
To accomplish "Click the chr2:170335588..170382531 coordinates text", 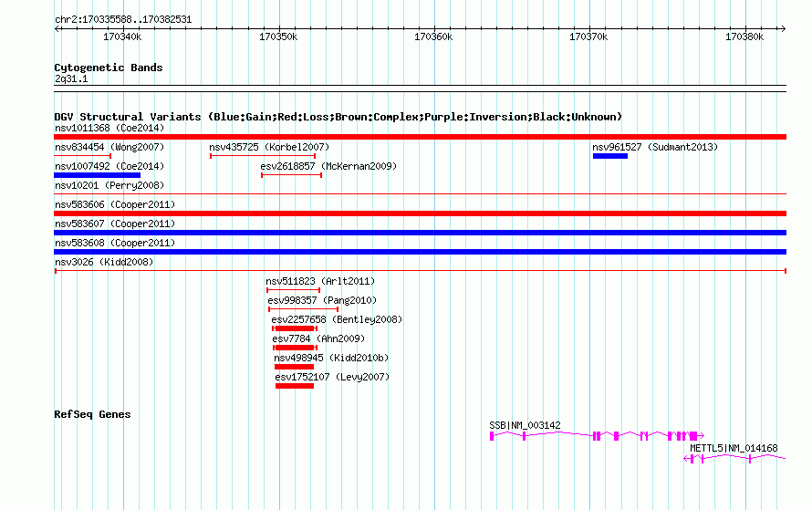I will (123, 20).
